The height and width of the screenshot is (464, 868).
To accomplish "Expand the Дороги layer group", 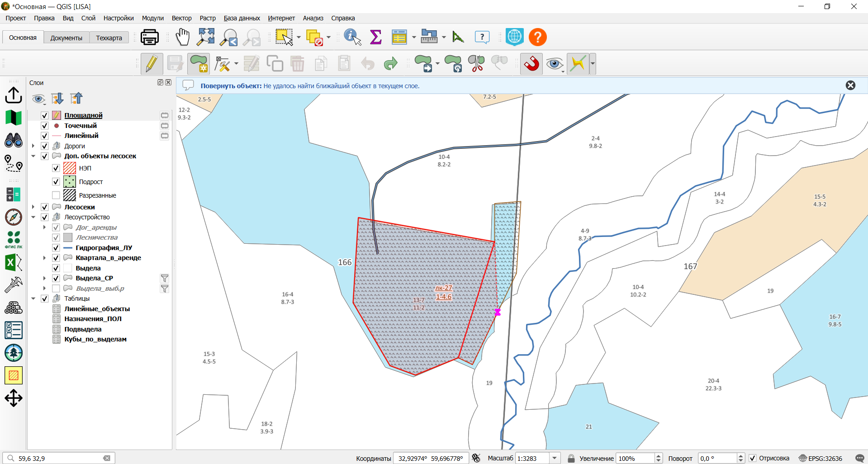I will pyautogui.click(x=33, y=146).
